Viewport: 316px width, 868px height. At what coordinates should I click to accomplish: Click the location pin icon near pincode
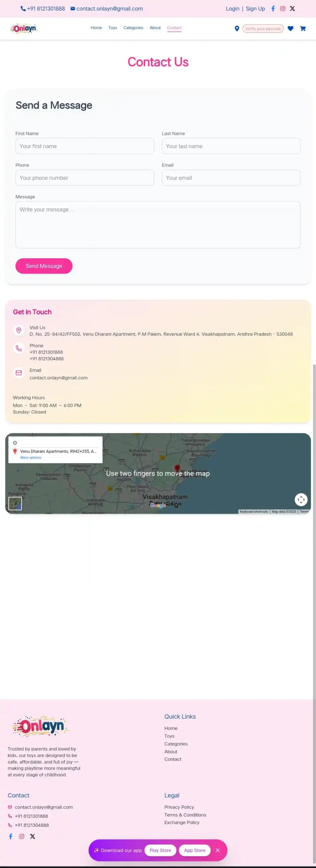coord(237,29)
